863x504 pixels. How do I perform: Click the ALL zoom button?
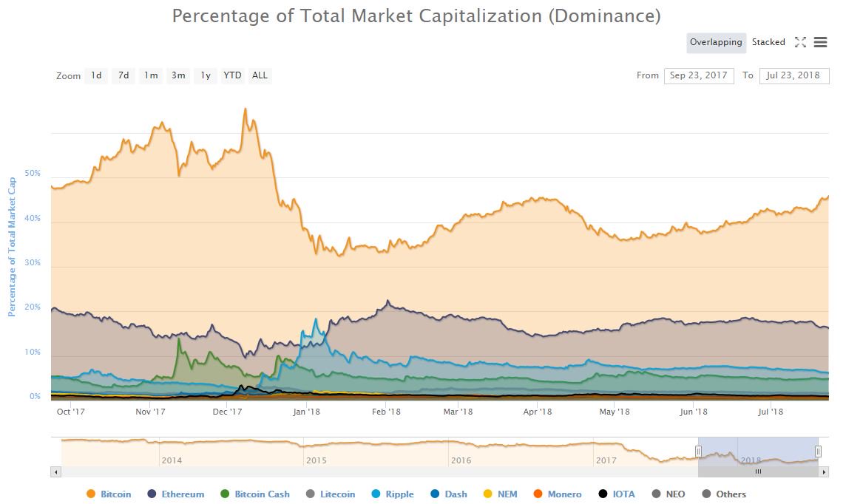(260, 75)
